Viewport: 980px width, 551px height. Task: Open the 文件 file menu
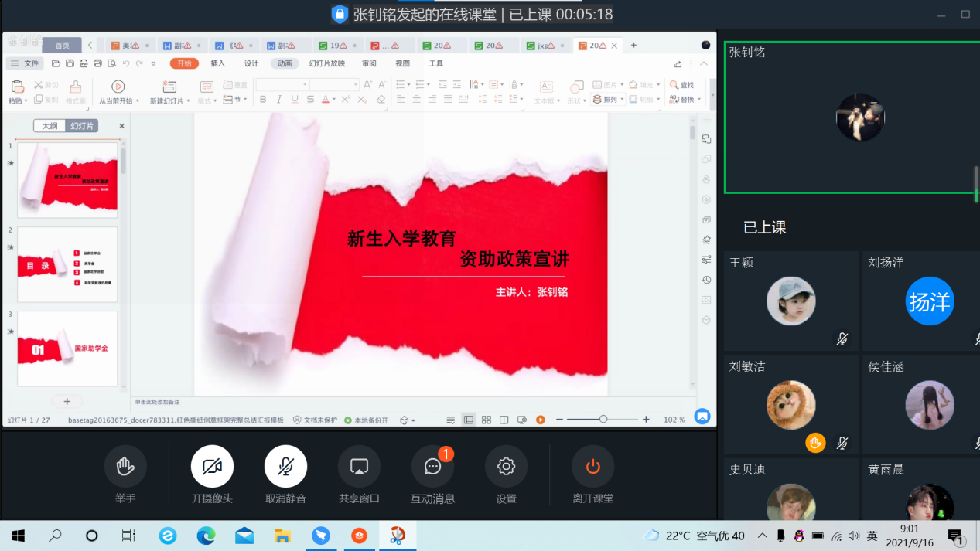26,63
